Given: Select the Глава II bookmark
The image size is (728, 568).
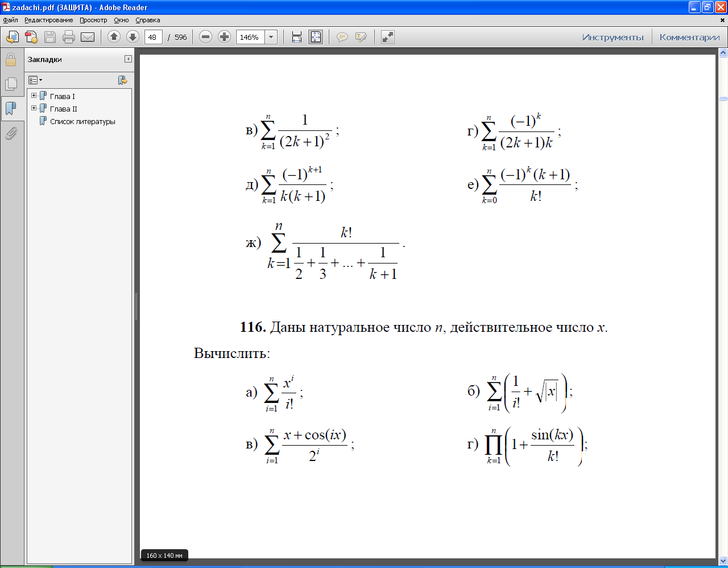Looking at the screenshot, I should pos(63,109).
